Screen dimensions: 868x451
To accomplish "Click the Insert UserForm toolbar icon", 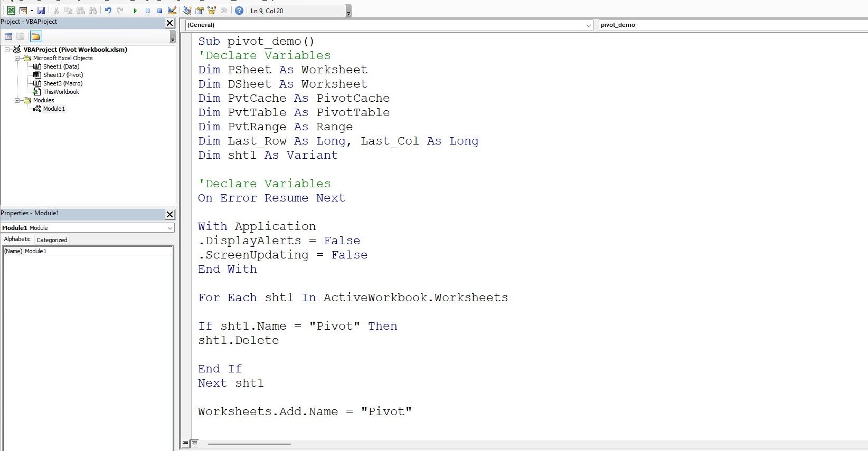I will click(x=23, y=11).
